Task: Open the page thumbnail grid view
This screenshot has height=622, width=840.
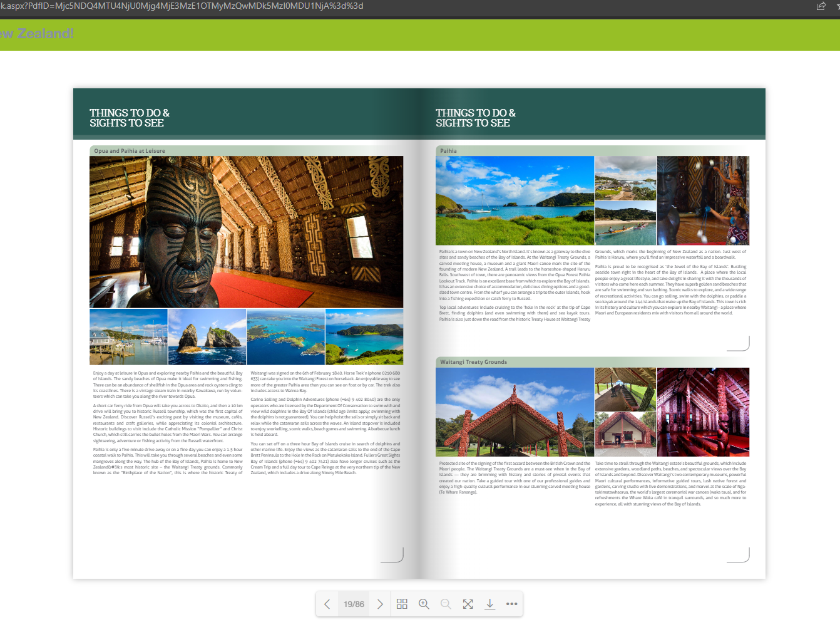Action: pos(402,604)
